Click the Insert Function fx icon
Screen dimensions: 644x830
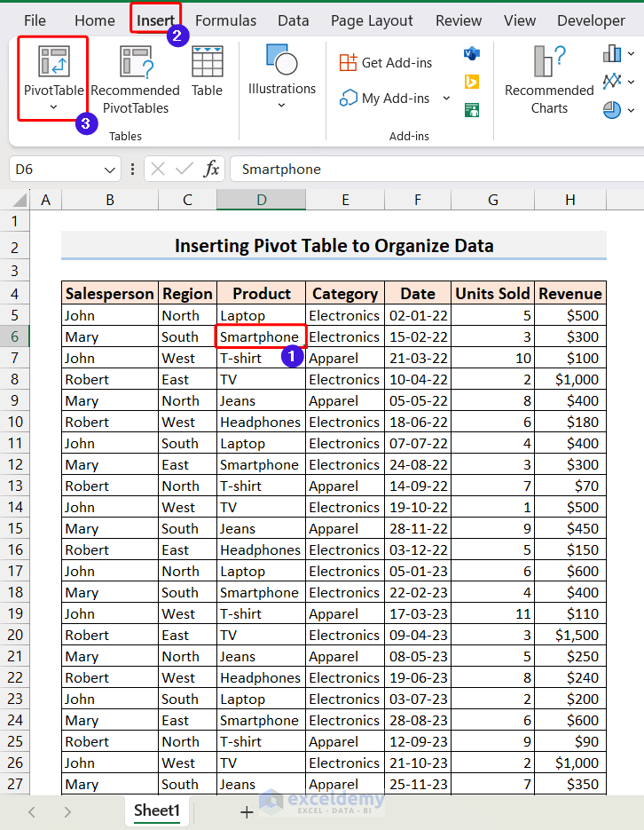coord(211,169)
